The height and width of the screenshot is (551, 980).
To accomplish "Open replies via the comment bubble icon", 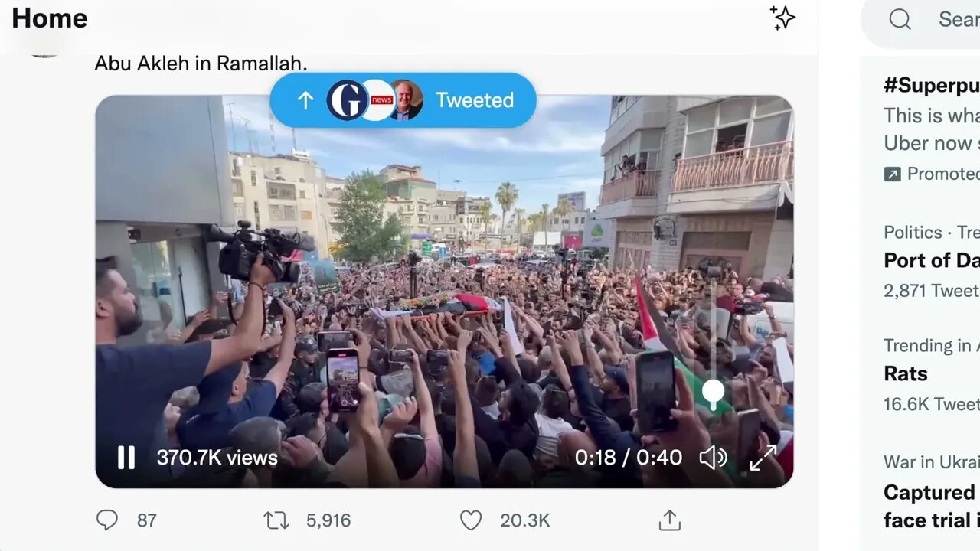I will [107, 520].
